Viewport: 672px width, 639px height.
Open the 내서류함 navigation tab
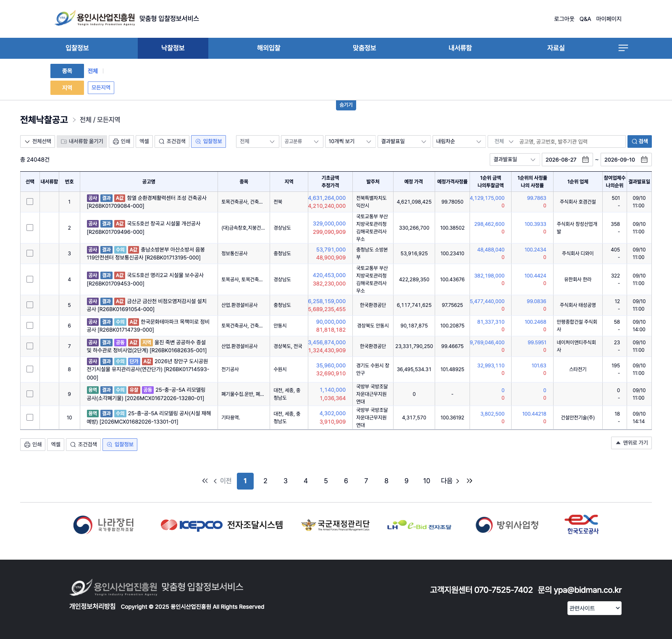[x=460, y=48]
